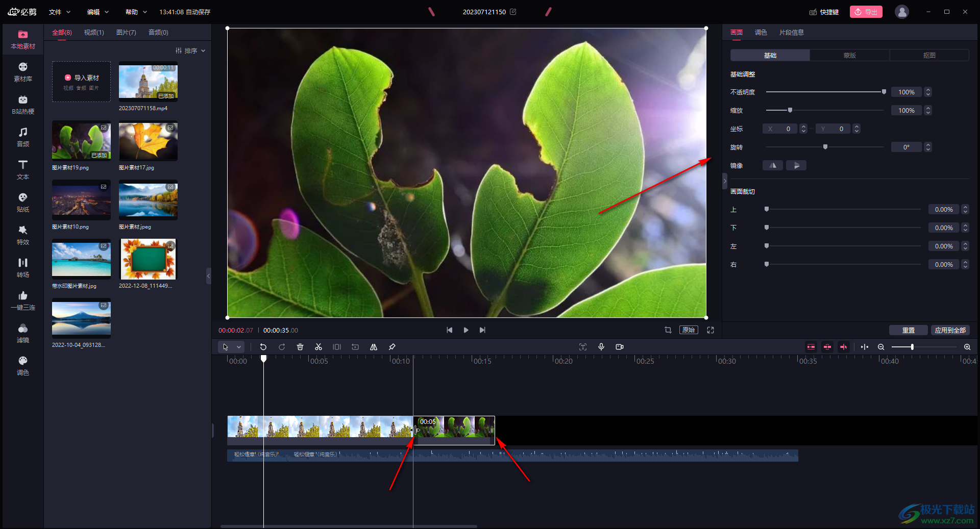Click the 重置 reset button
The width and height of the screenshot is (980, 529).
(909, 330)
